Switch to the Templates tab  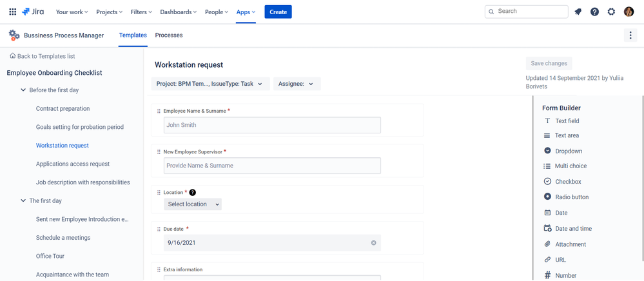coord(133,35)
